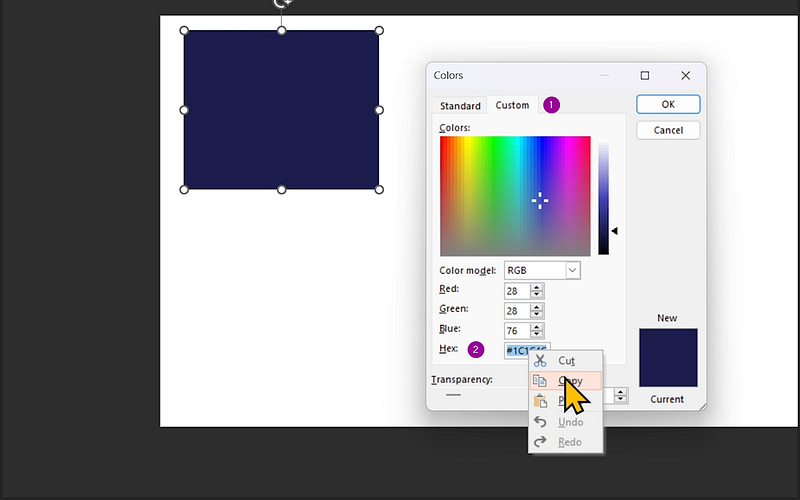Screen dimensions: 800x500
Task: Decrease Green value with down arrow
Action: click(536, 314)
